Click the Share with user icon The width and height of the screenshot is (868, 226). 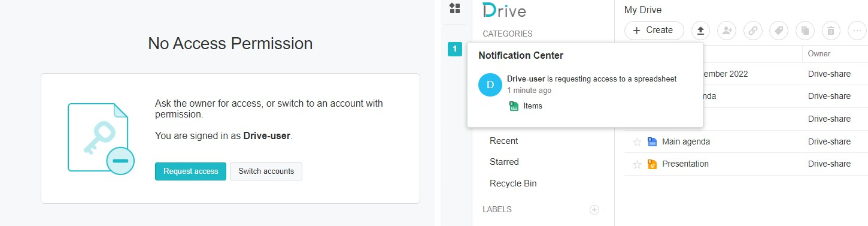(727, 31)
